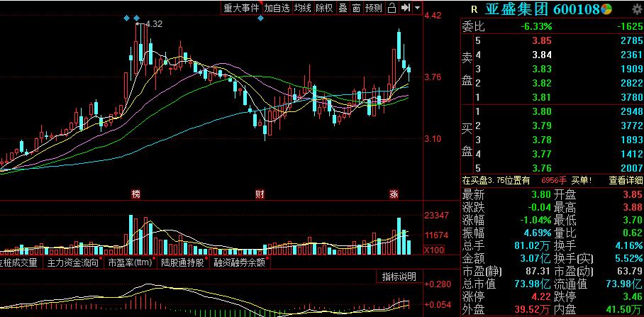Click the 榜 marker on the chart

point(136,194)
